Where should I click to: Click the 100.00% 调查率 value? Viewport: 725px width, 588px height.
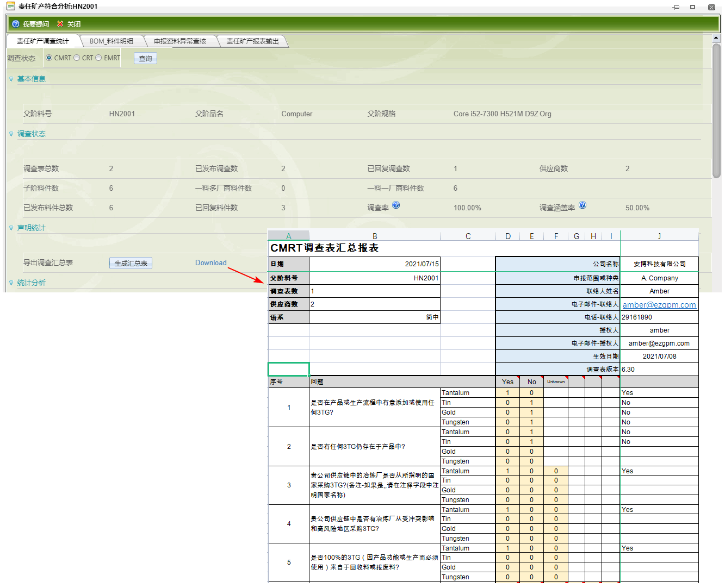[x=467, y=208]
